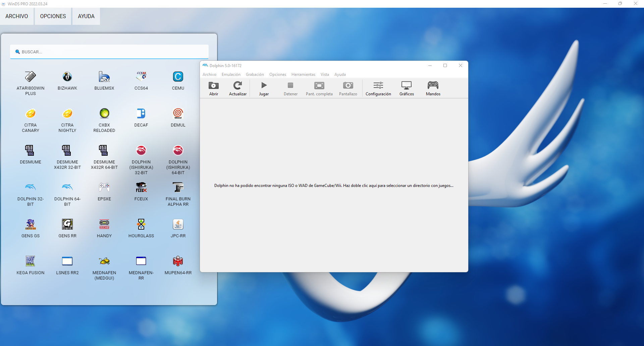This screenshot has height=346, width=644.
Task: Open Dolphin's Herramientas menu
Action: [303, 75]
